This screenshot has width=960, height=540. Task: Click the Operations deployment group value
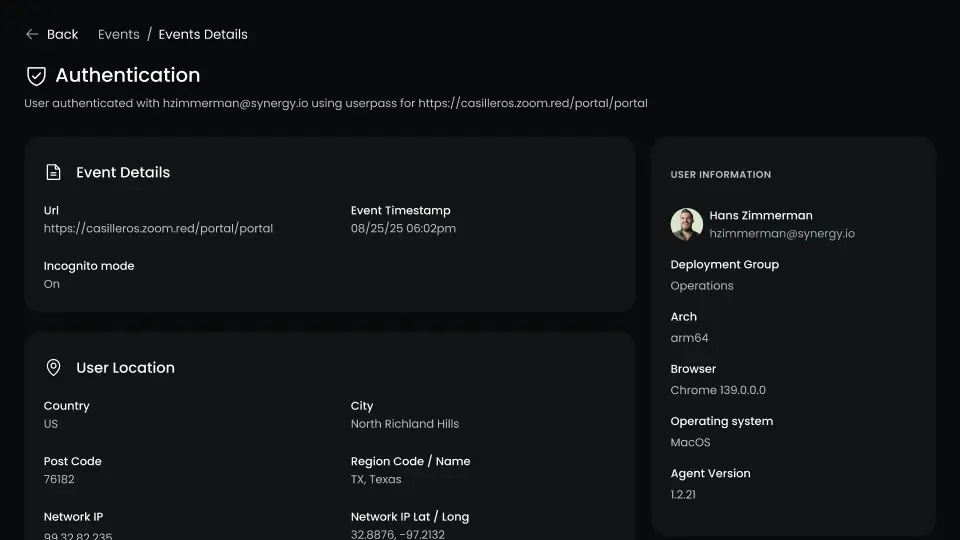point(702,285)
